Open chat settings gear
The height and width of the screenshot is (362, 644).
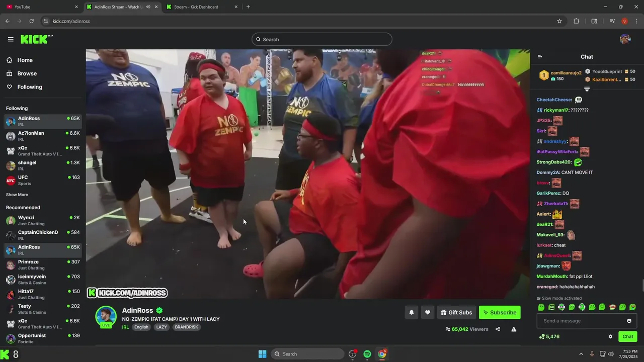click(610, 336)
